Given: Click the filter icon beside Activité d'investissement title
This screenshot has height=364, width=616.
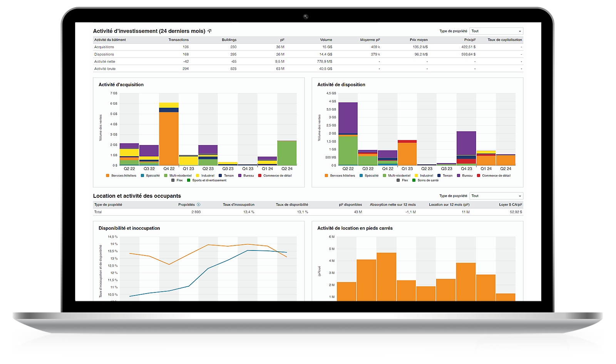Looking at the screenshot, I should 209,31.
